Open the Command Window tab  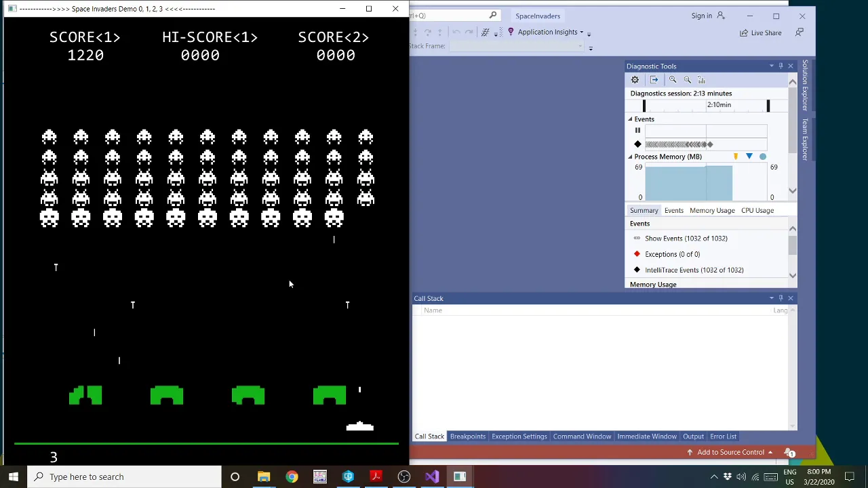coord(582,436)
